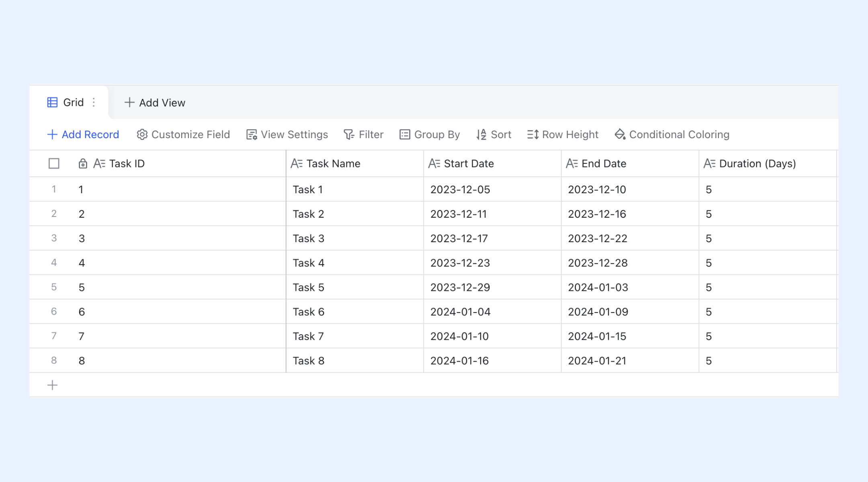Image resolution: width=868 pixels, height=482 pixels.
Task: Click the plus icon beside Add View
Action: [x=129, y=102]
